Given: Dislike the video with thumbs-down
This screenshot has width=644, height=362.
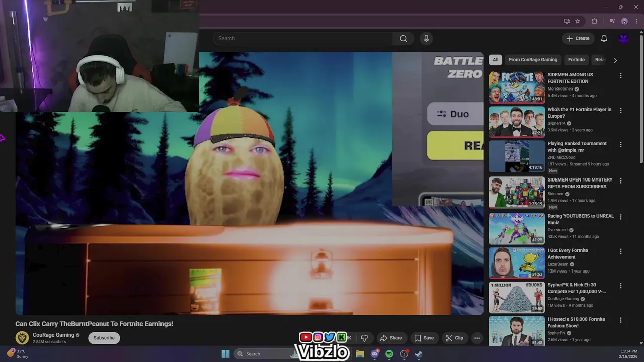Looking at the screenshot, I should click(364, 338).
